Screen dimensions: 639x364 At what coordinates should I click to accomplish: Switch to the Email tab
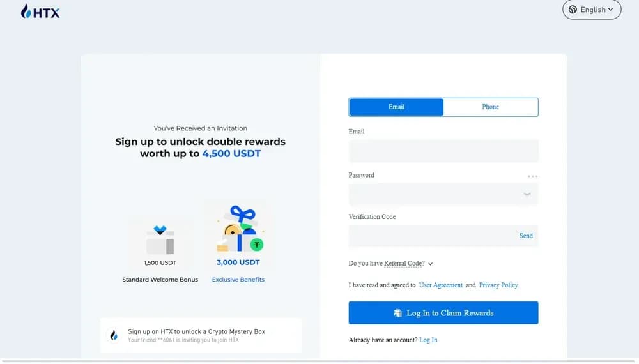pyautogui.click(x=396, y=107)
